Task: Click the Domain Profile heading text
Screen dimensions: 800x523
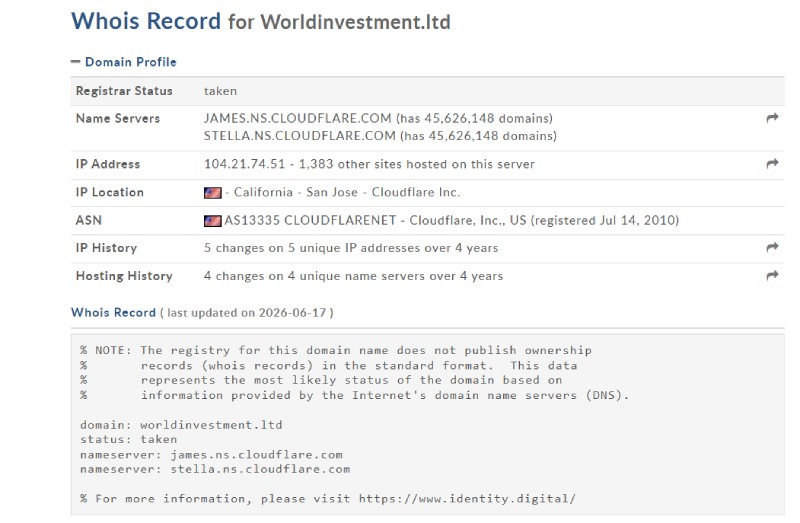Action: click(x=131, y=62)
